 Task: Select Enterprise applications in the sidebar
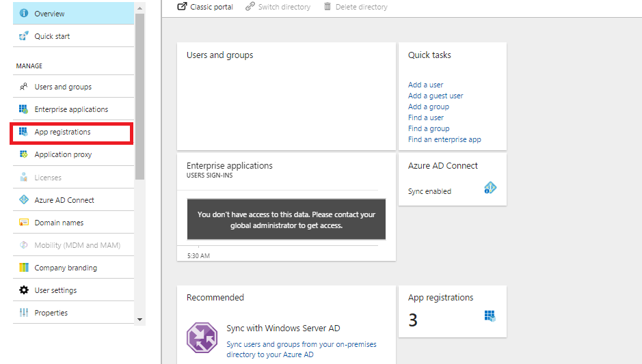tap(73, 109)
